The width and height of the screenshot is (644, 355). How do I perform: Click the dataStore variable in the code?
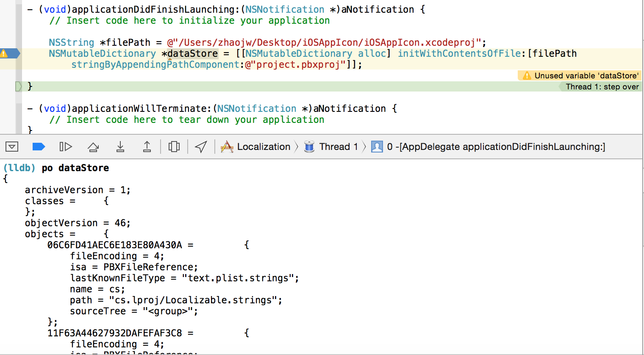click(192, 53)
